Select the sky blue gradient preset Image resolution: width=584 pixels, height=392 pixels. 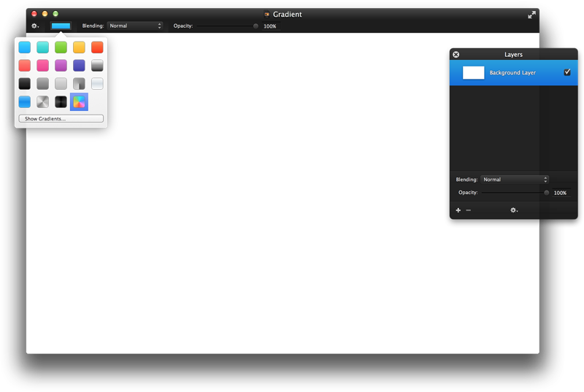[x=25, y=47]
